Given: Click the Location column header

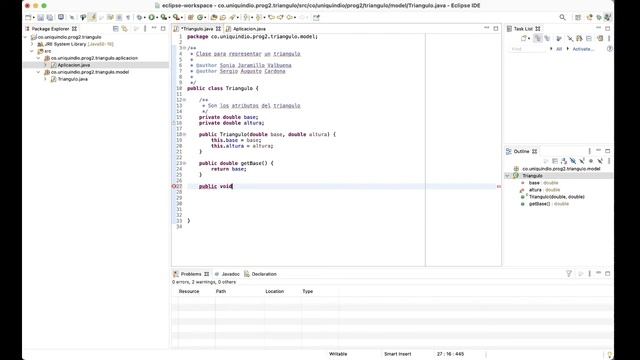Looking at the screenshot, I should pos(274,291).
